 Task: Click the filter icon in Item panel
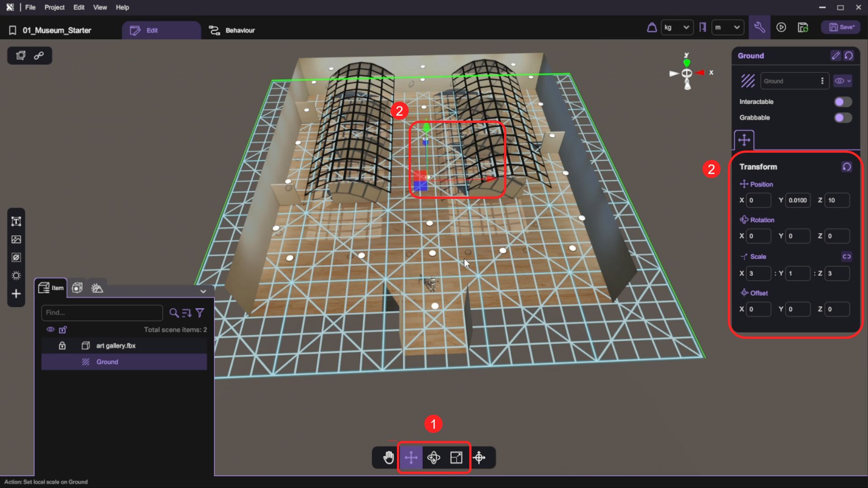pyautogui.click(x=200, y=313)
